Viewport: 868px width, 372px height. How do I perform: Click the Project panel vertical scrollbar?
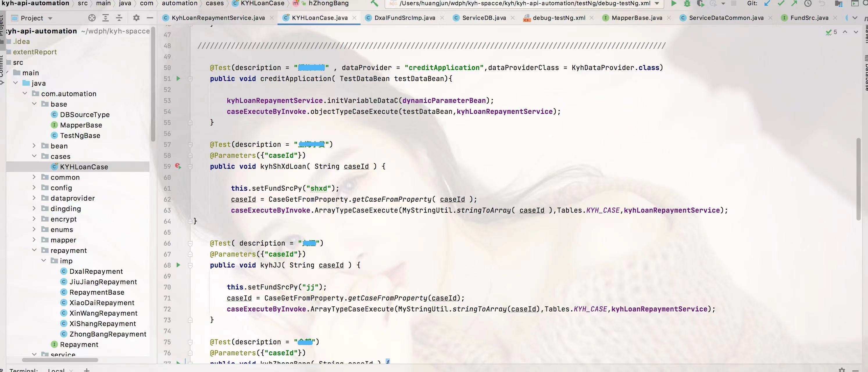pyautogui.click(x=153, y=84)
